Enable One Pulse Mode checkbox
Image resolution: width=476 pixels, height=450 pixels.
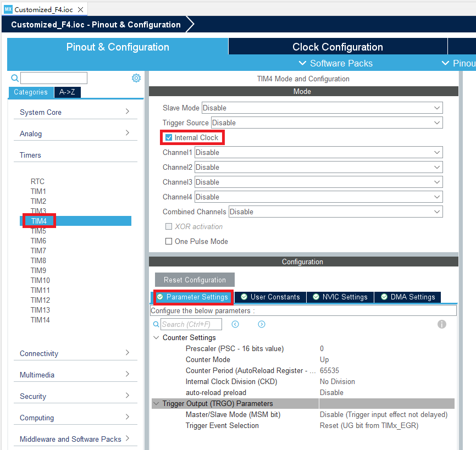(169, 241)
